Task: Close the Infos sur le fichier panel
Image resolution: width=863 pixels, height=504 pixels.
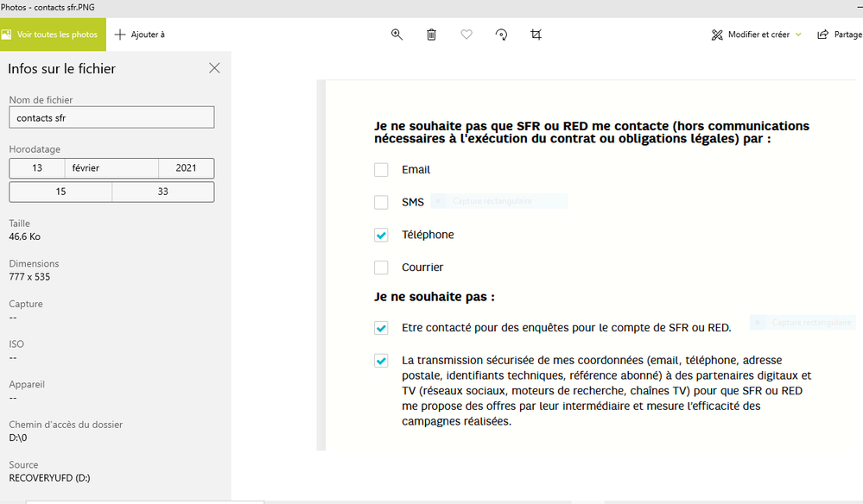Action: pos(214,68)
